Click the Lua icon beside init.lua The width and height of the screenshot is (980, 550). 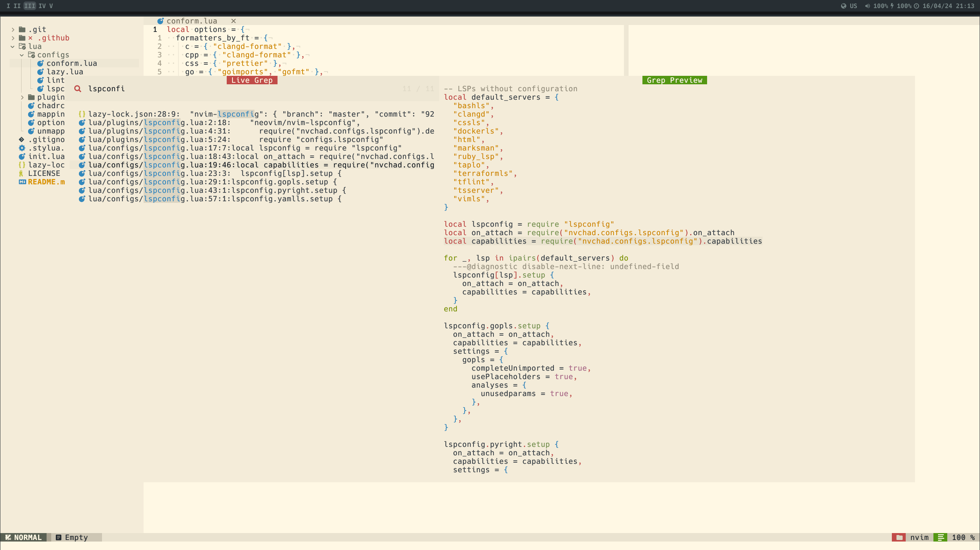[22, 157]
